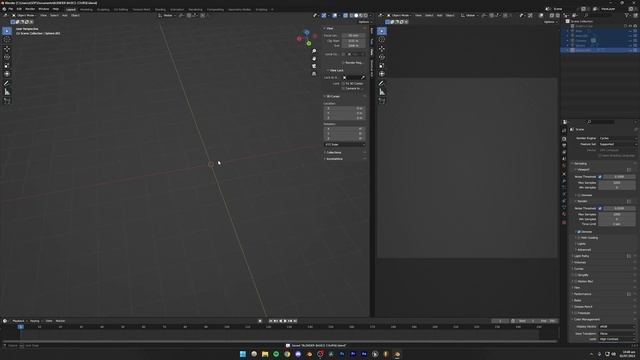Open the Playback menu in timeline

[18, 321]
